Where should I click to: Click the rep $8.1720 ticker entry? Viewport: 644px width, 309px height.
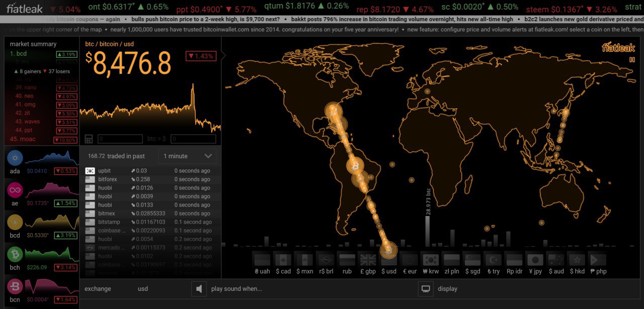point(395,10)
